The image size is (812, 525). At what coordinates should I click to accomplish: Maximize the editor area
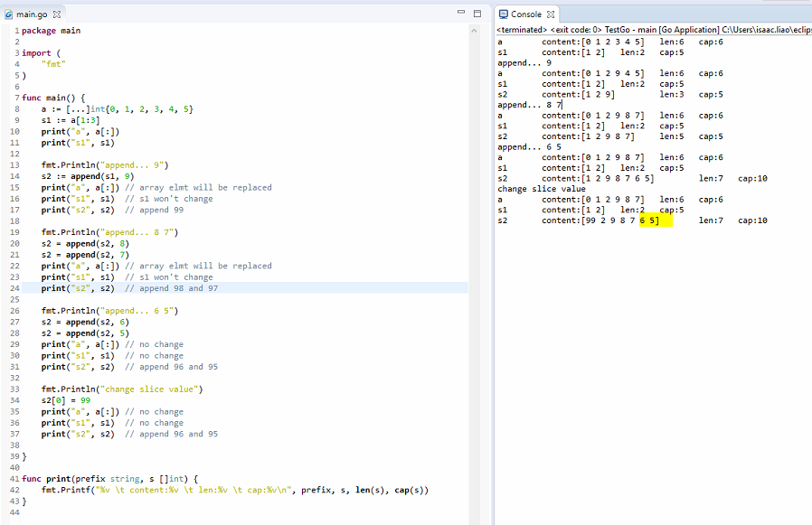tap(477, 14)
